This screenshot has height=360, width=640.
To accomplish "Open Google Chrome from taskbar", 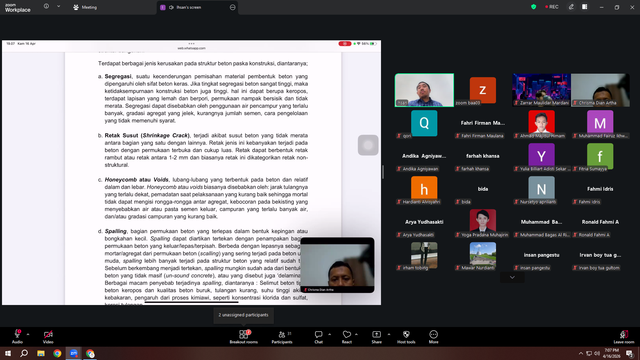I will [57, 353].
